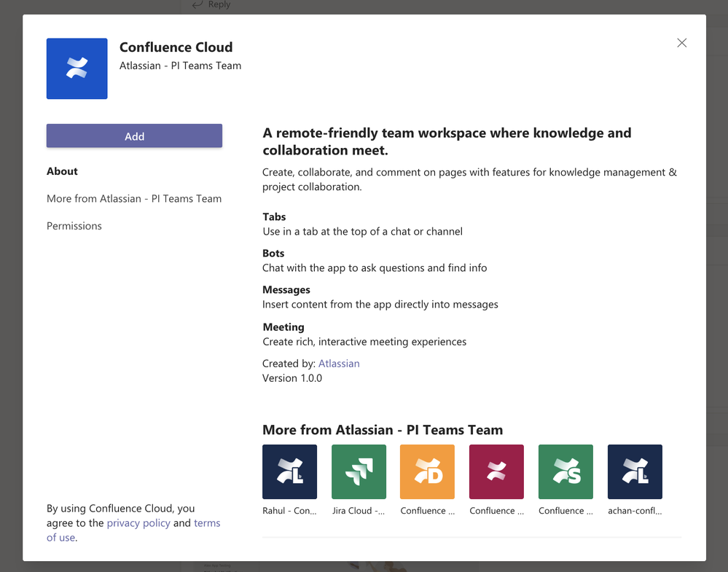The width and height of the screenshot is (728, 572).
Task: Open the maroon Confluence app tile
Action: (x=496, y=471)
